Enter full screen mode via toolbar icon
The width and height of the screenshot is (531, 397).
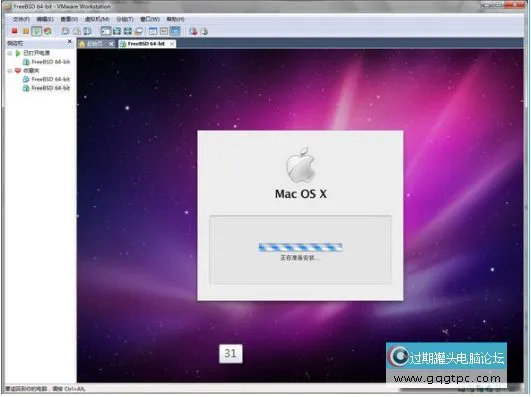128,31
